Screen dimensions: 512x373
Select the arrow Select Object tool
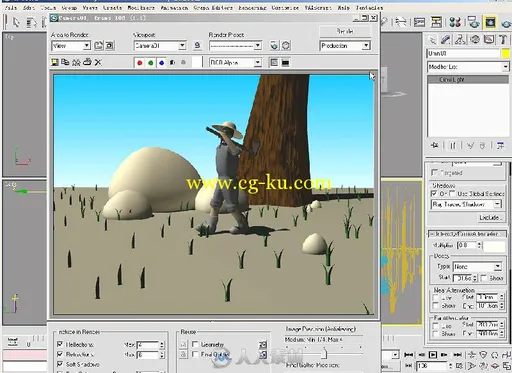[x=16, y=22]
